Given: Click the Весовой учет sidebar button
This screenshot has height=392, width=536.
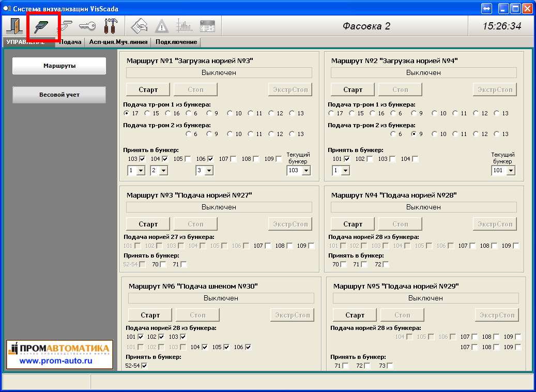Looking at the screenshot, I should pyautogui.click(x=59, y=95).
